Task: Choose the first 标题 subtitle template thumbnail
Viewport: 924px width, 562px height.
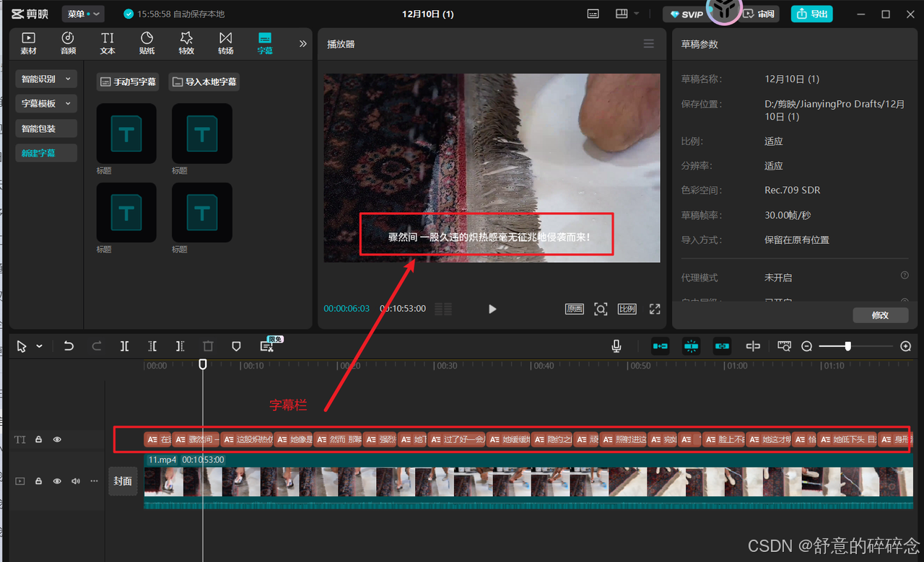Action: 126,133
